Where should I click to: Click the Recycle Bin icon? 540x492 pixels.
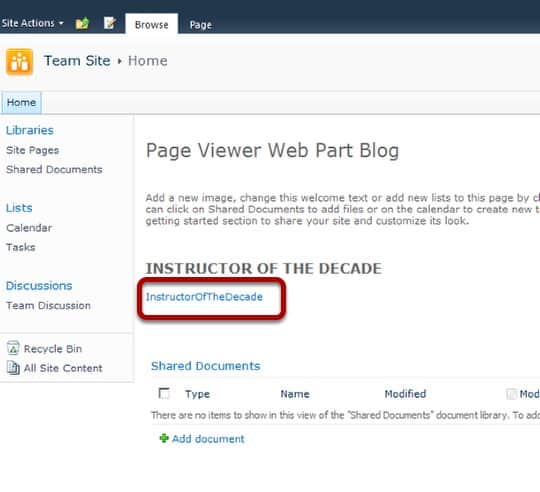13,348
